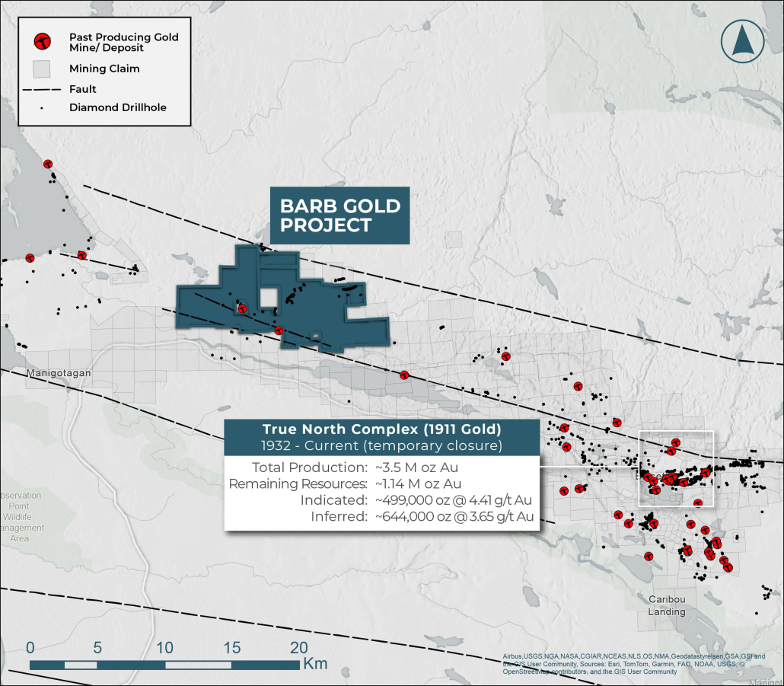Click western mine marker inside Barb project area
Screen dimensions: 784x686
242,308
